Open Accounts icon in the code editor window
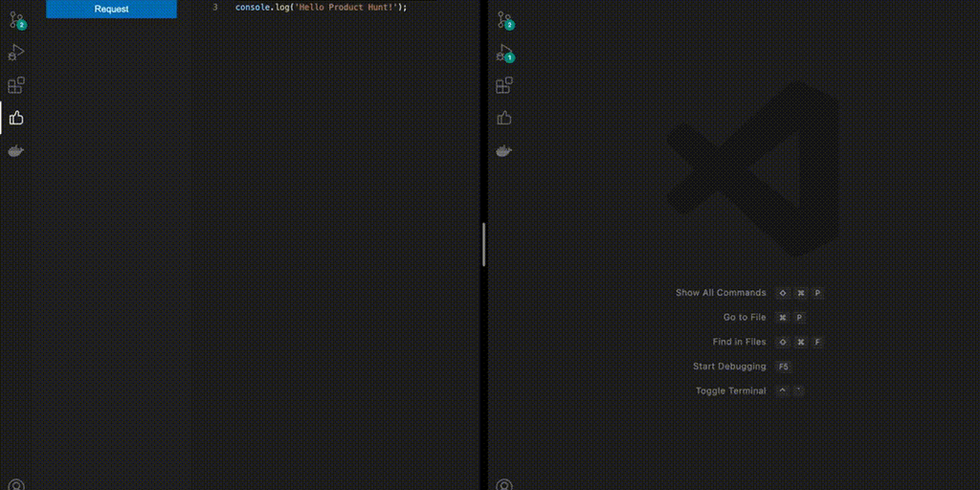Viewport: 980px width, 490px height. pyautogui.click(x=16, y=485)
